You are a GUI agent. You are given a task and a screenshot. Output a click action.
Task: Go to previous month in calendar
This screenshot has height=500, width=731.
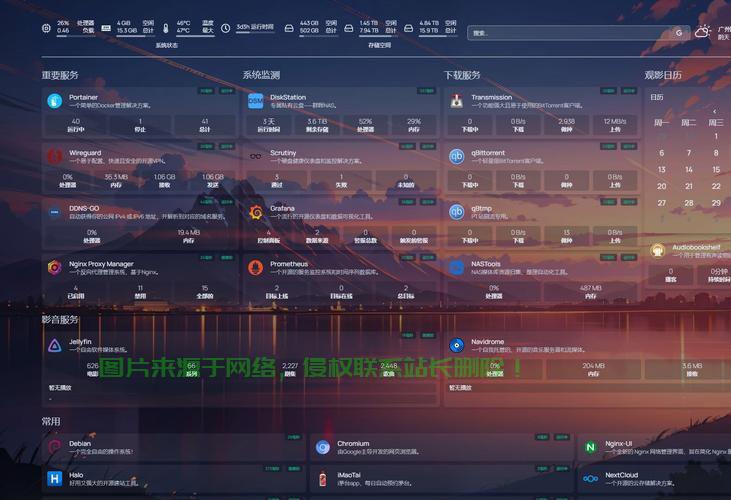pos(715,111)
